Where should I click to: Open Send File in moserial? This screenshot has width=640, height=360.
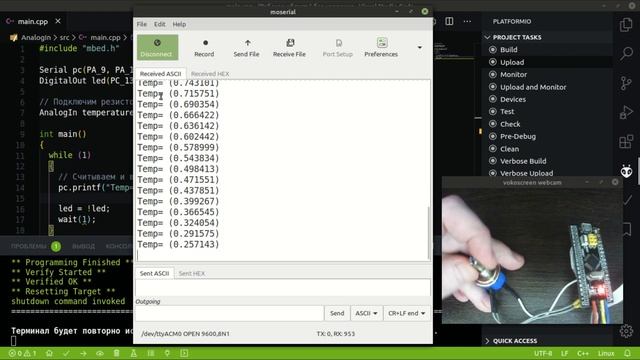(246, 47)
